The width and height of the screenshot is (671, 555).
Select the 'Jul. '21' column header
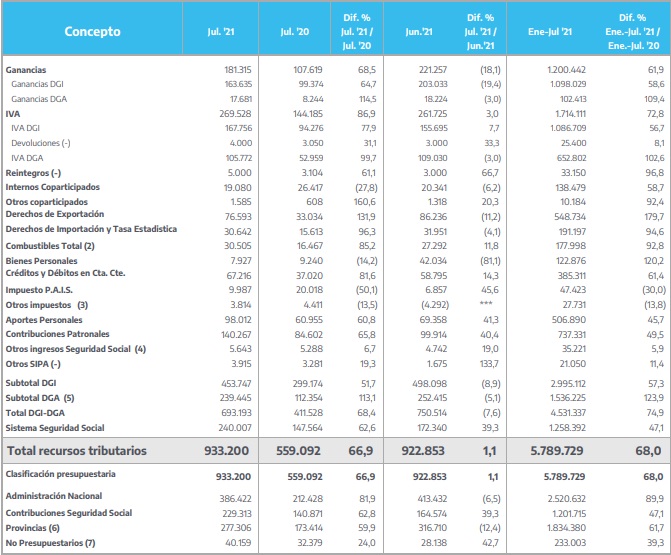(x=221, y=32)
